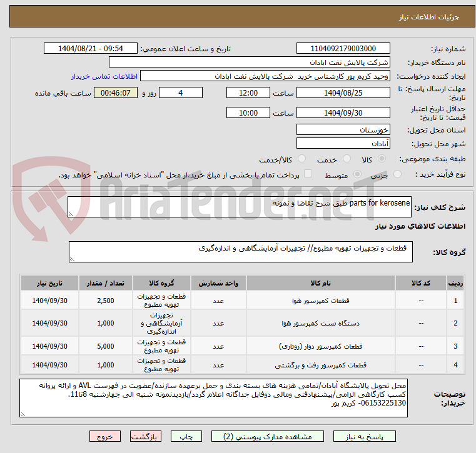Click the شماره نیاز number field

(x=342, y=49)
